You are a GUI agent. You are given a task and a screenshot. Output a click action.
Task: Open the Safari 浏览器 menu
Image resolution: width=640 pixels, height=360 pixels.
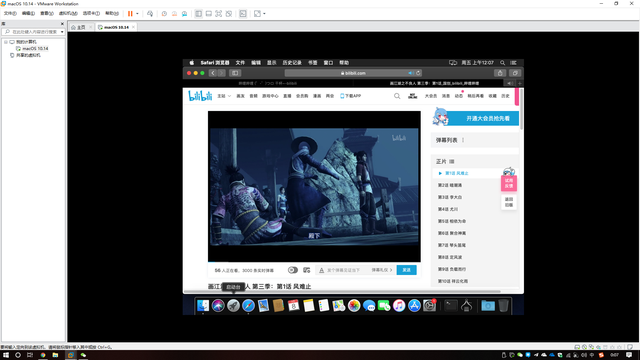(x=215, y=63)
